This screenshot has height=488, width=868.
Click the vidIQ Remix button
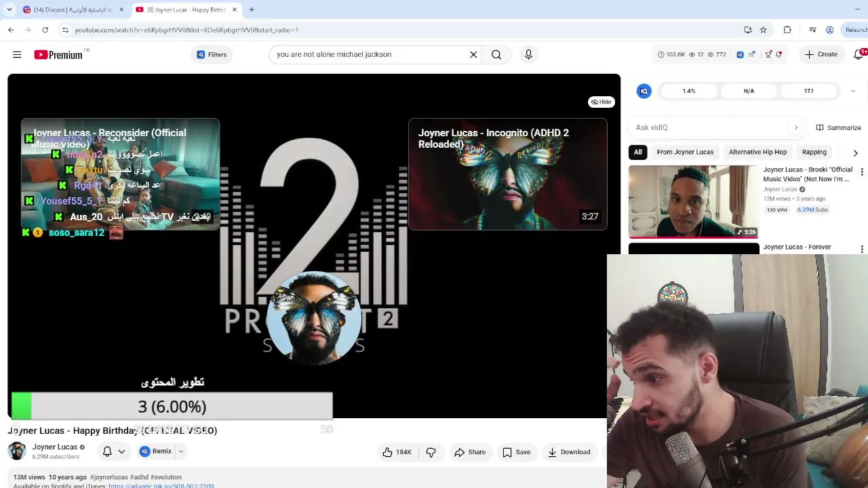[156, 451]
